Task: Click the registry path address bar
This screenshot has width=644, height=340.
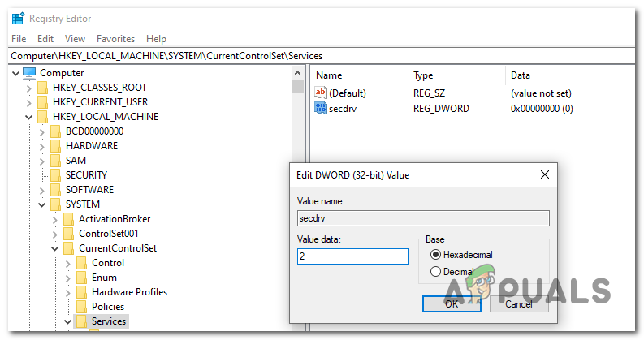Action: click(x=321, y=56)
